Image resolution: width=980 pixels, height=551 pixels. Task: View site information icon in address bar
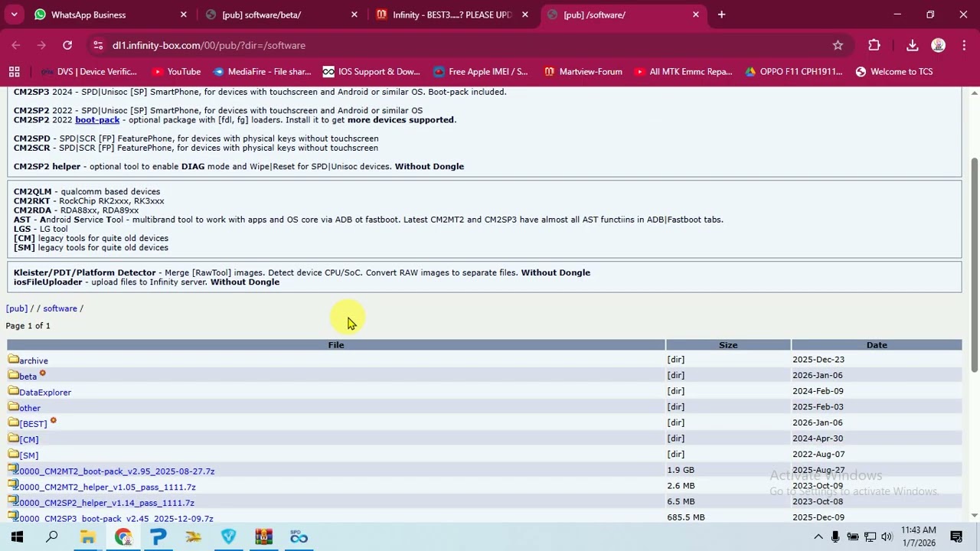tap(98, 45)
